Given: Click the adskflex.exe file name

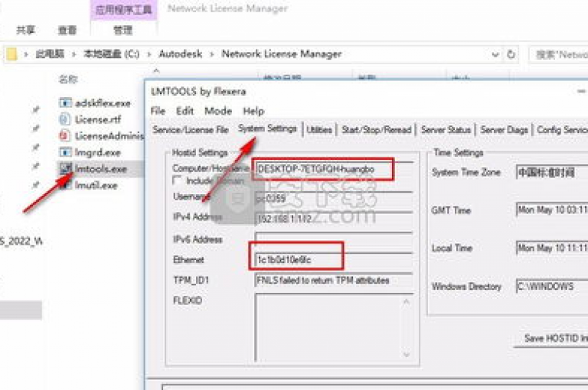Looking at the screenshot, I should [x=103, y=103].
